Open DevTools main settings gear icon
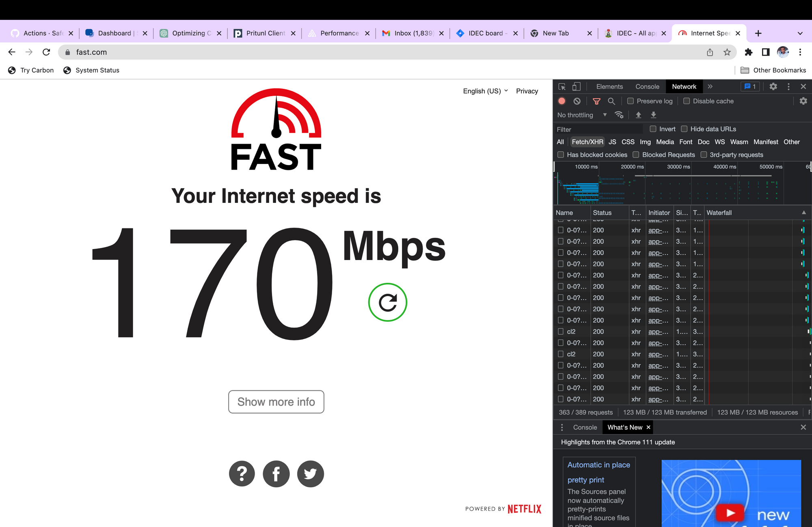 [x=773, y=86]
